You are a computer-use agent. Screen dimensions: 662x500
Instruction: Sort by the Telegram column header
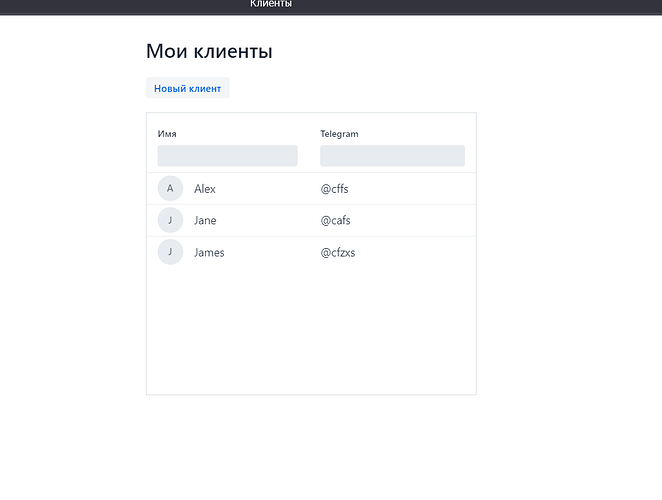[x=339, y=134]
